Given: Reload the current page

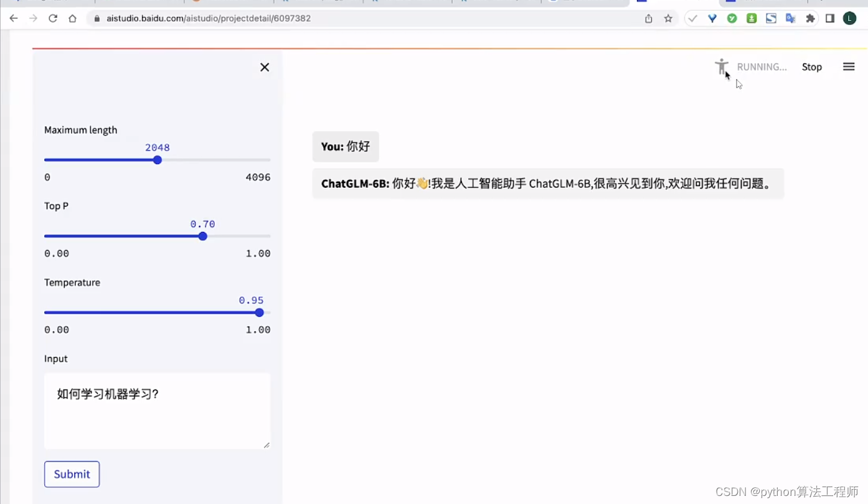Looking at the screenshot, I should tap(53, 19).
